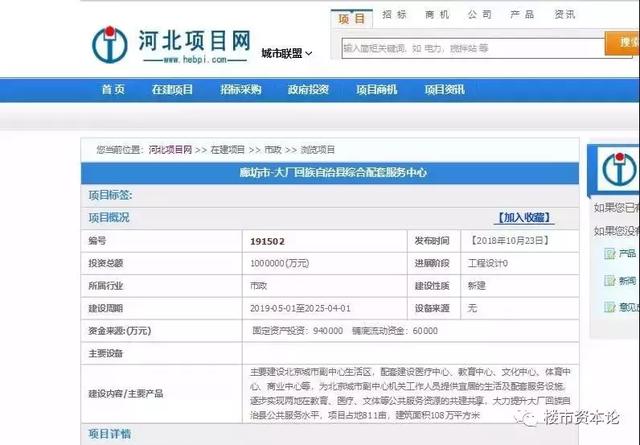Go to 招标采购 navigation item
The image size is (640, 445).
pyautogui.click(x=240, y=90)
